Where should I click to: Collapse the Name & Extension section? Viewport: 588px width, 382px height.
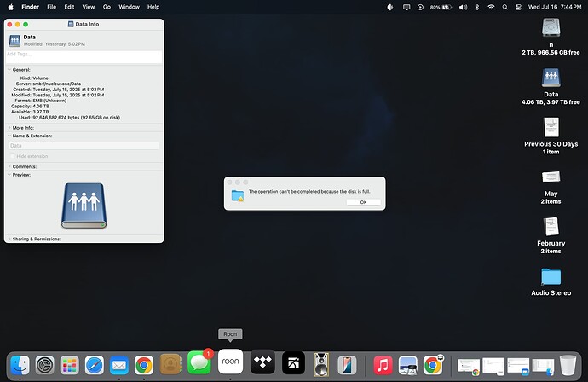pyautogui.click(x=9, y=136)
